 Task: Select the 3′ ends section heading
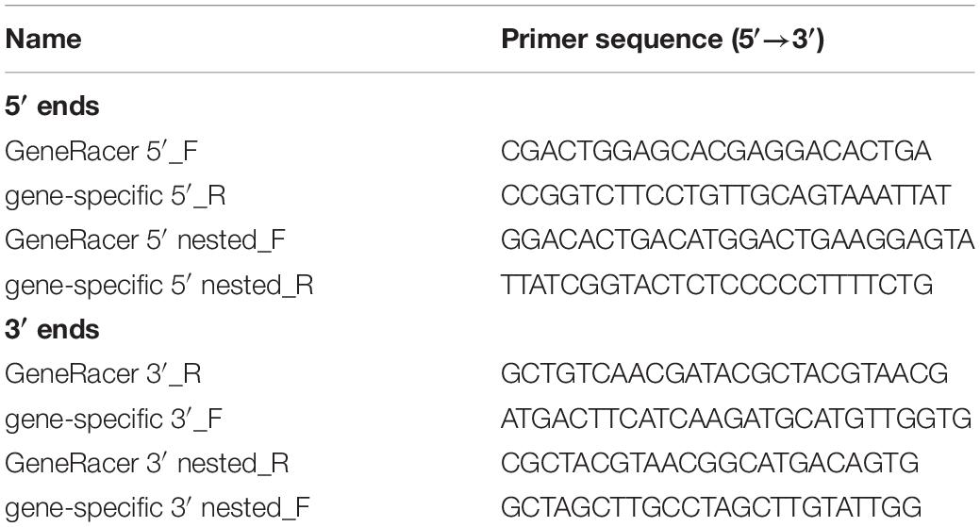pos(52,329)
